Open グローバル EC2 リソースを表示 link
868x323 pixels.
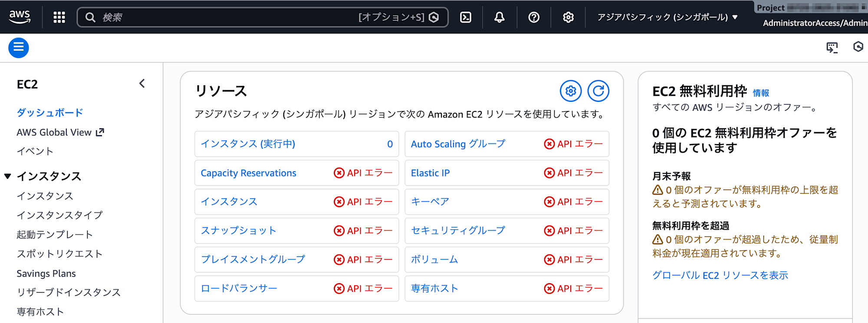[721, 275]
